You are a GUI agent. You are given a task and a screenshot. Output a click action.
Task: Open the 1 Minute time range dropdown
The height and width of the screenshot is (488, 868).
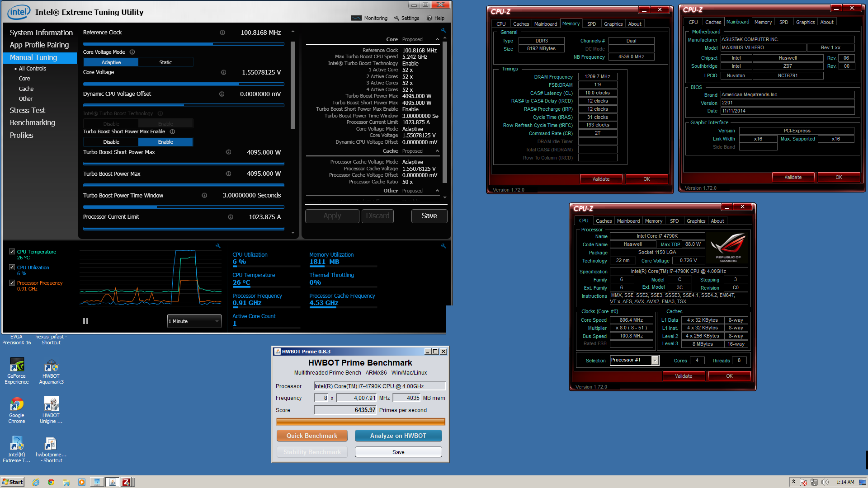pyautogui.click(x=194, y=321)
